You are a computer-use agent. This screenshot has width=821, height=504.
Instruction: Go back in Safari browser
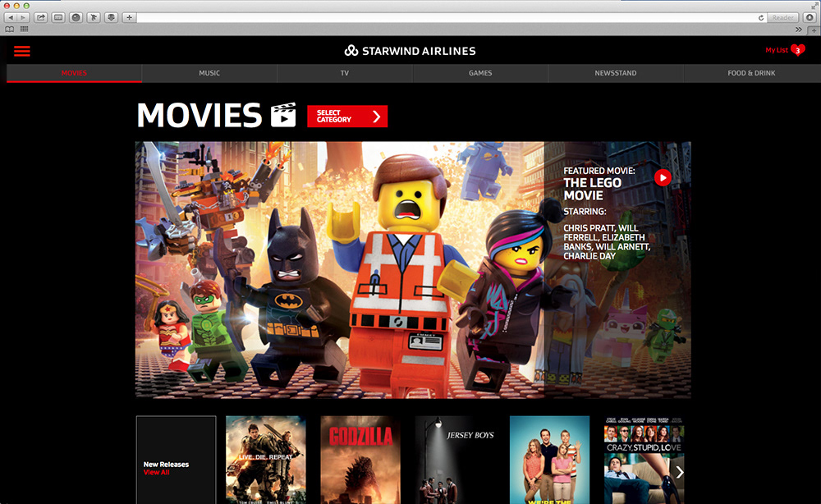pos(11,17)
